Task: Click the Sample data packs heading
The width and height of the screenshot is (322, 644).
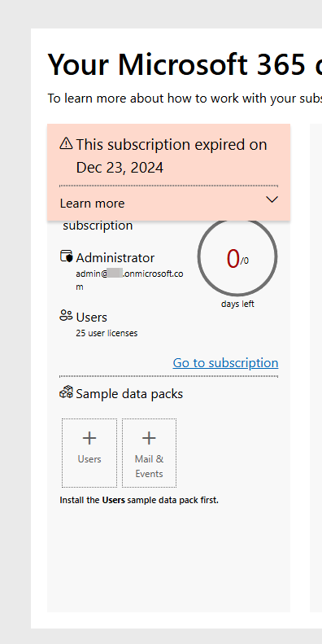Action: click(129, 394)
